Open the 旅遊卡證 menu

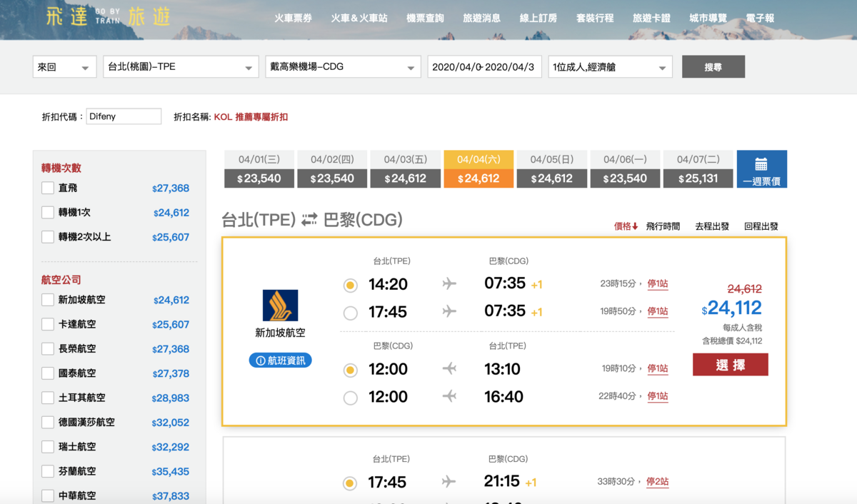(651, 19)
